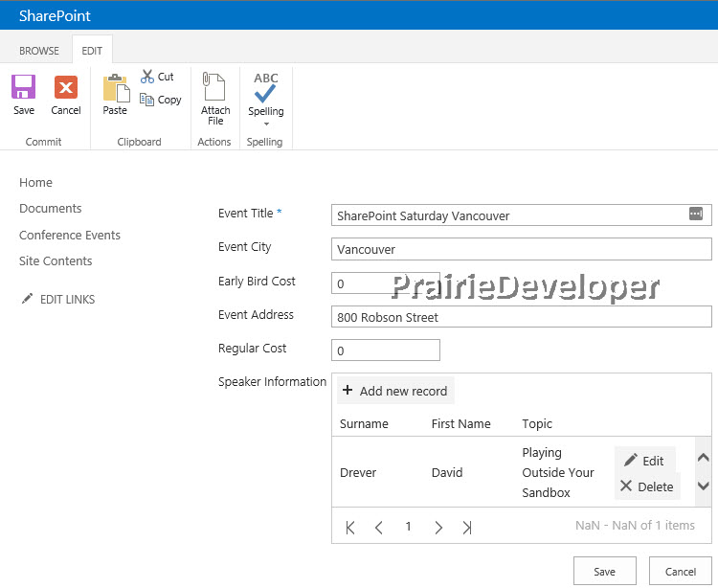The width and height of the screenshot is (718, 588).
Task: Click the Event Title text field
Action: [521, 215]
